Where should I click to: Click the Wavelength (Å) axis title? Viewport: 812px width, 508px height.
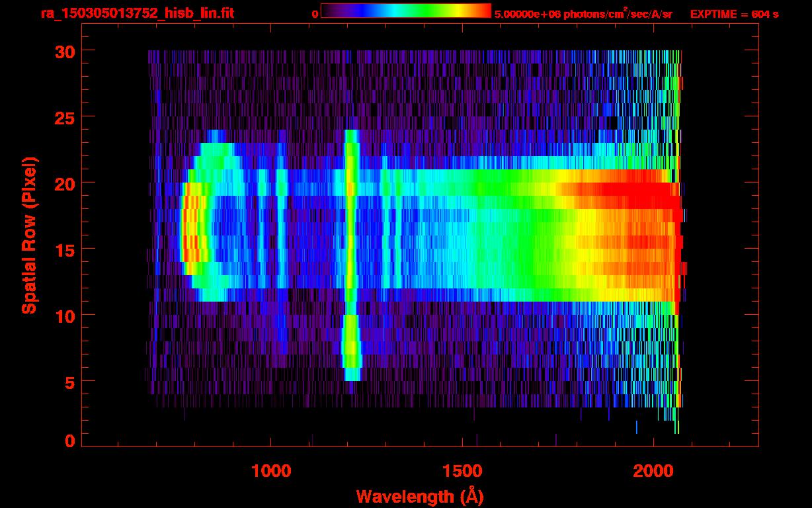(421, 495)
